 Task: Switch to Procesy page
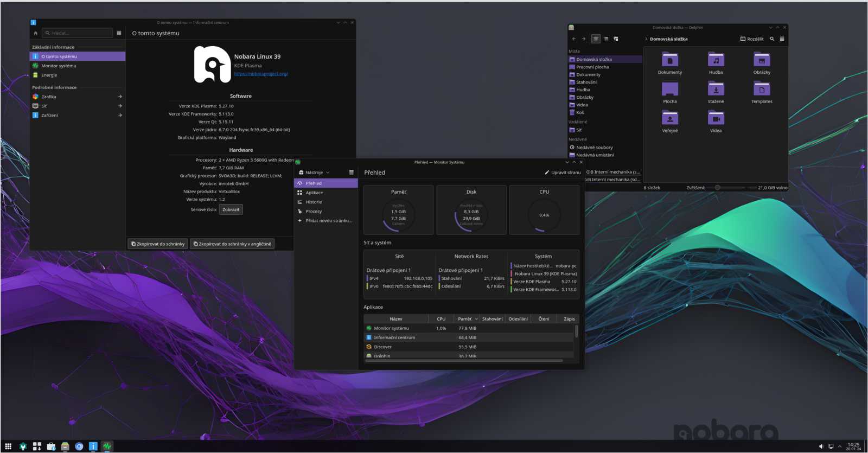326,211
